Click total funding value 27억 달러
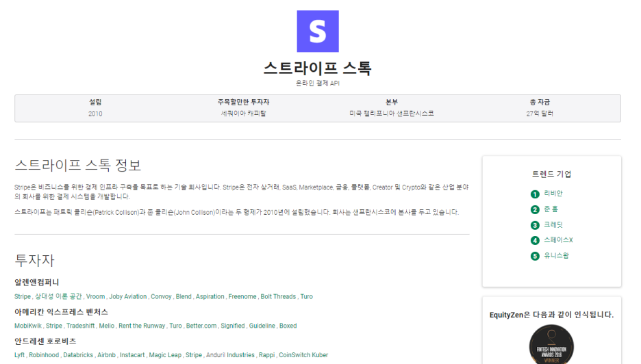Image resolution: width=641 pixels, height=364 pixels. point(540,113)
